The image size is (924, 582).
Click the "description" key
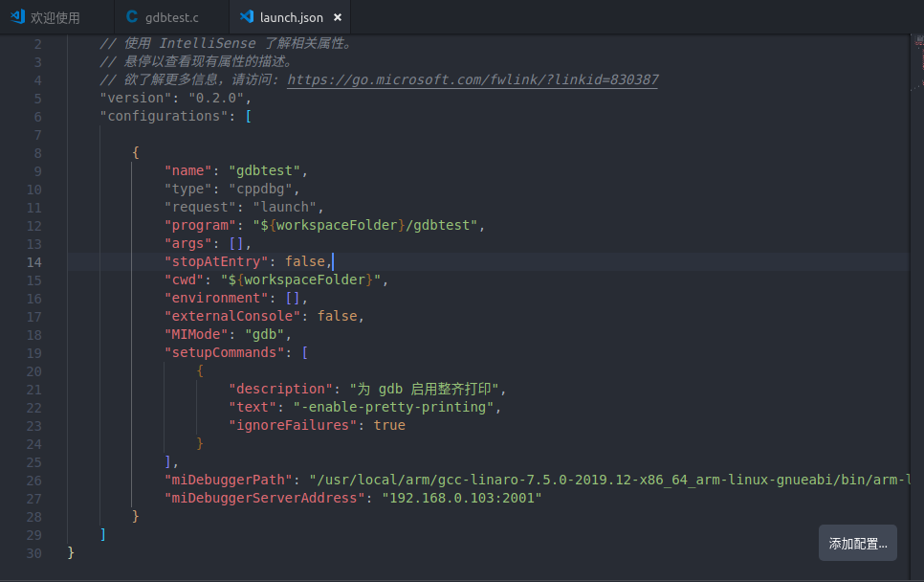pos(280,390)
